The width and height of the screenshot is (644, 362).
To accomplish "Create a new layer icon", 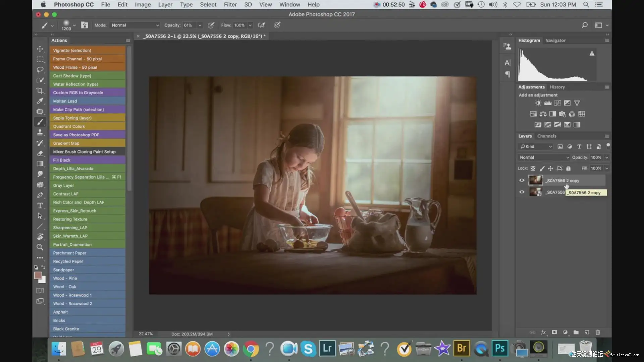I will (587, 332).
